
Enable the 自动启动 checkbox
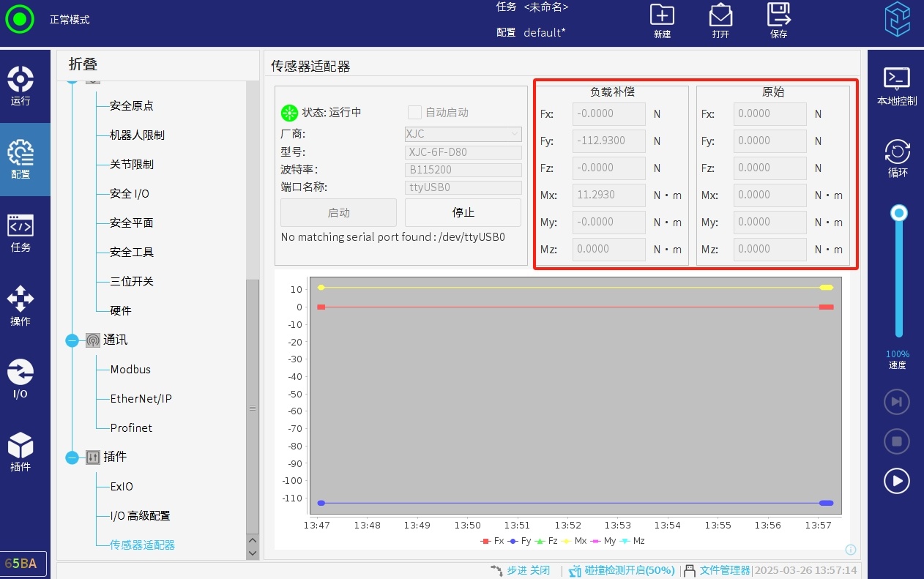coord(414,112)
